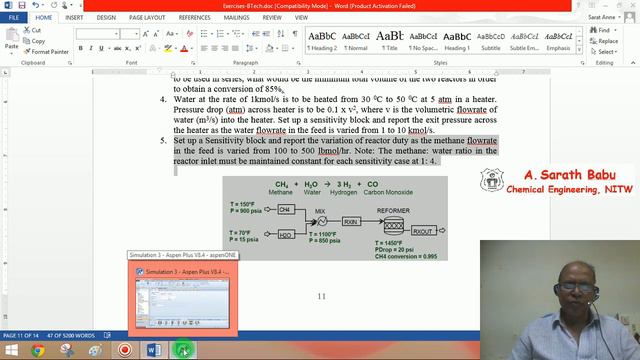Apply the Normal style
Viewport: 640px width, 360px height.
[356, 41]
